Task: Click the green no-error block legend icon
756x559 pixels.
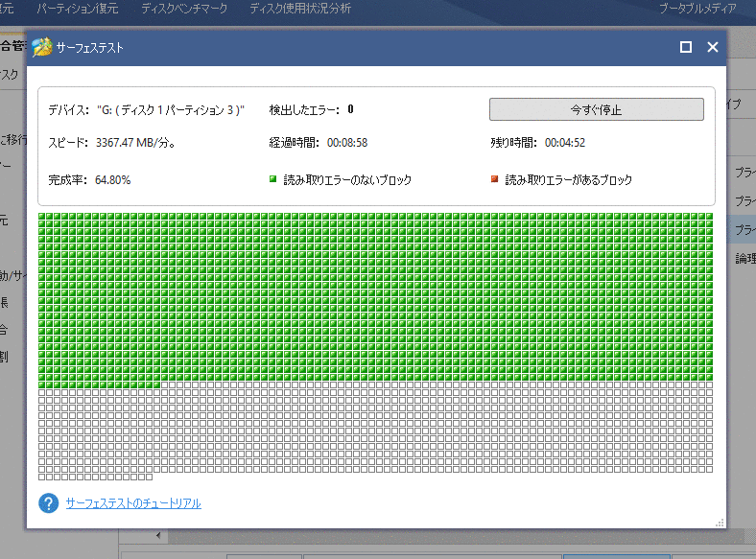Action: point(272,179)
